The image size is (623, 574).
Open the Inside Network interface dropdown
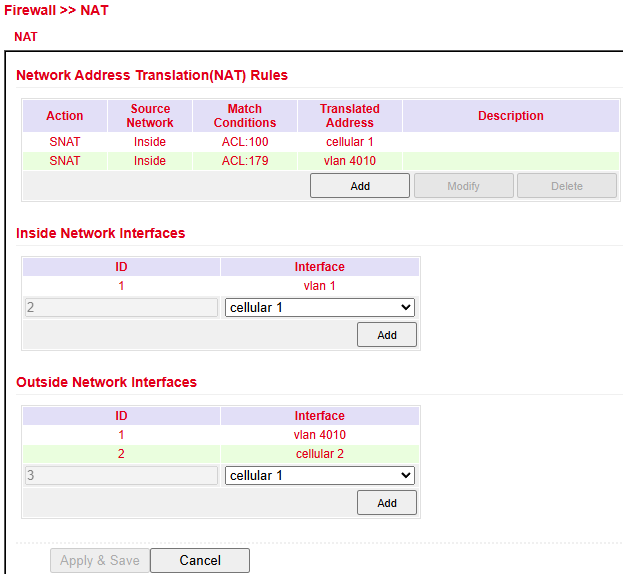(x=320, y=308)
